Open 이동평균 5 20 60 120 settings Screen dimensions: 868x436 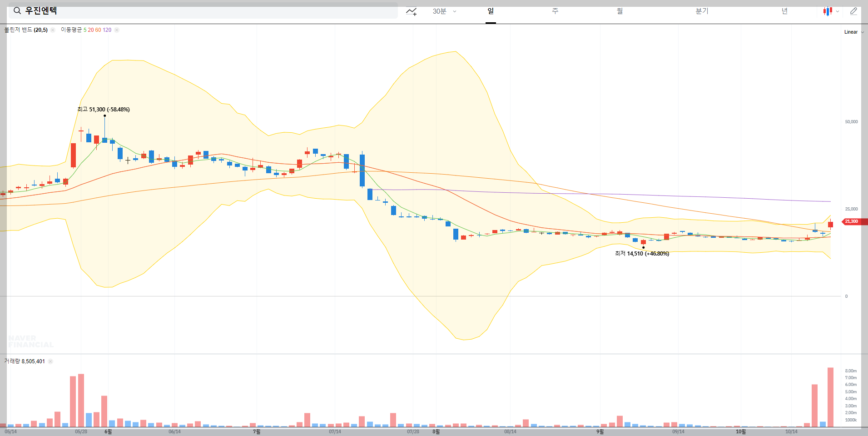86,30
